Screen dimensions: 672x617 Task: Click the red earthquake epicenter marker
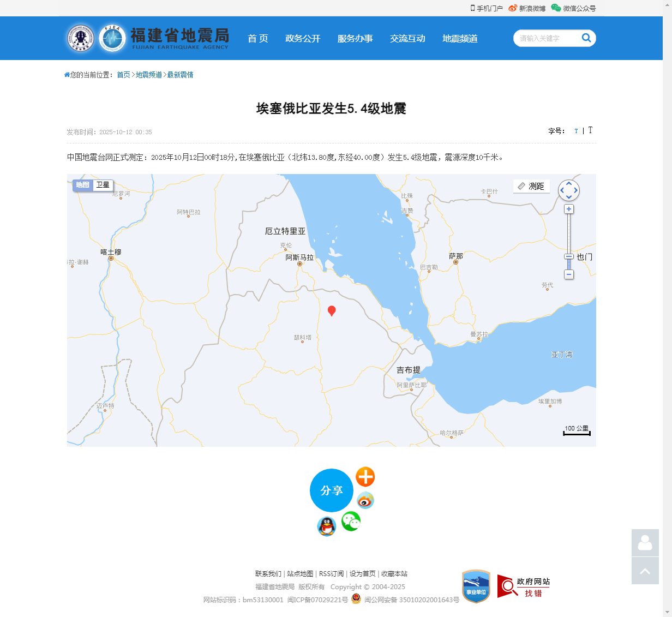click(x=332, y=311)
